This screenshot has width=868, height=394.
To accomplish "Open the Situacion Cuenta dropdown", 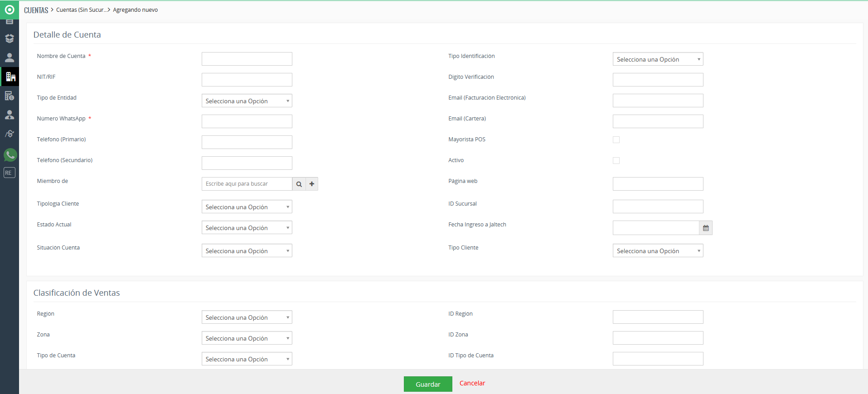I will point(247,250).
